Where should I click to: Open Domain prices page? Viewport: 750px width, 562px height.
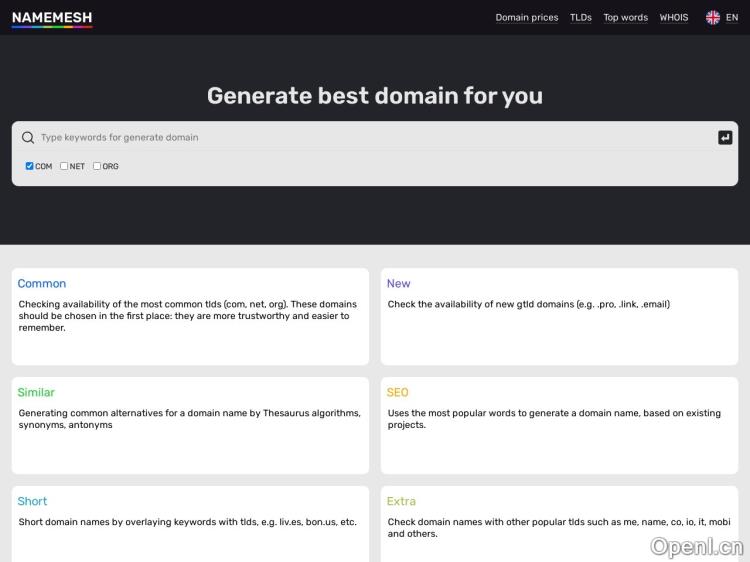527,17
